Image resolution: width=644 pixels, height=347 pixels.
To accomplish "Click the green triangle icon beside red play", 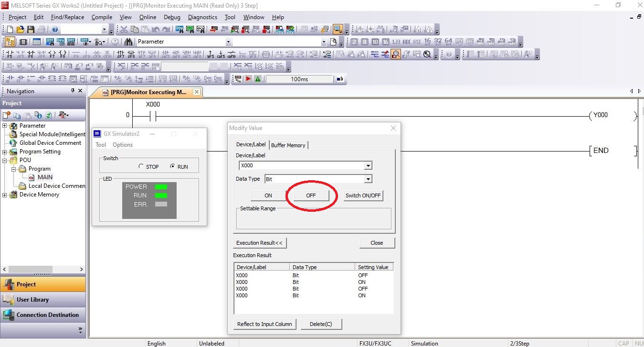I will tap(258, 79).
